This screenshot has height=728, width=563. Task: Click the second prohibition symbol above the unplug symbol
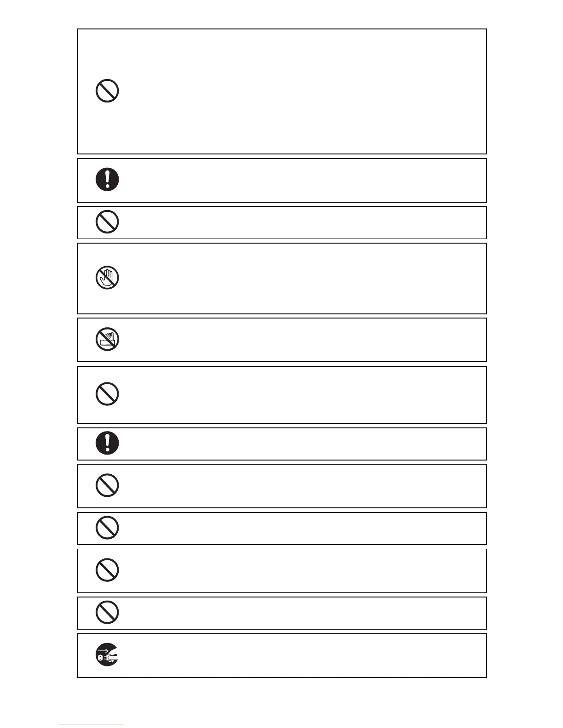click(107, 570)
